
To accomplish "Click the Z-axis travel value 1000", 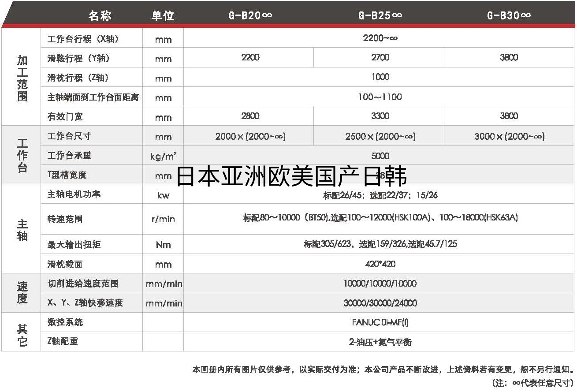I will click(380, 77).
